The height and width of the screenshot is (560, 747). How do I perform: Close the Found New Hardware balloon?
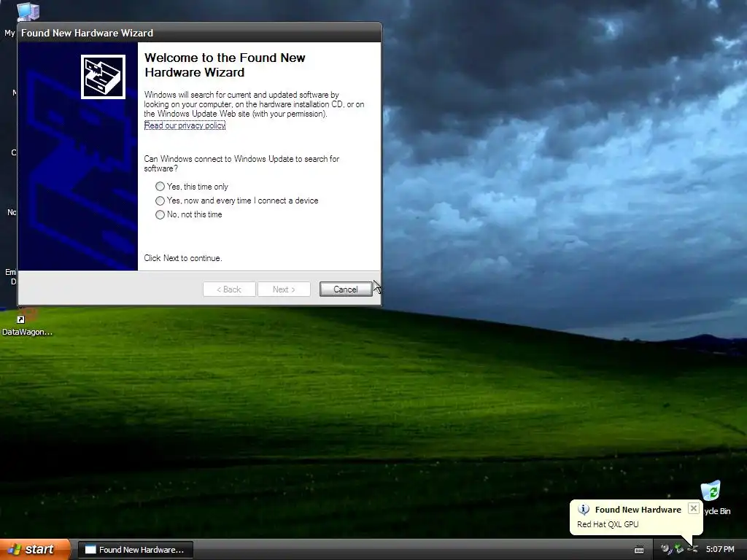click(694, 508)
